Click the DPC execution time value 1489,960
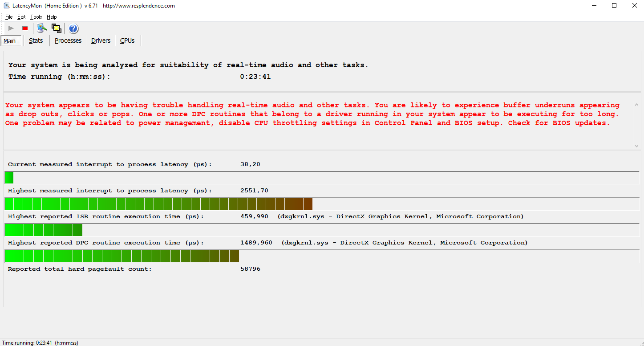The width and height of the screenshot is (644, 346). tap(256, 243)
